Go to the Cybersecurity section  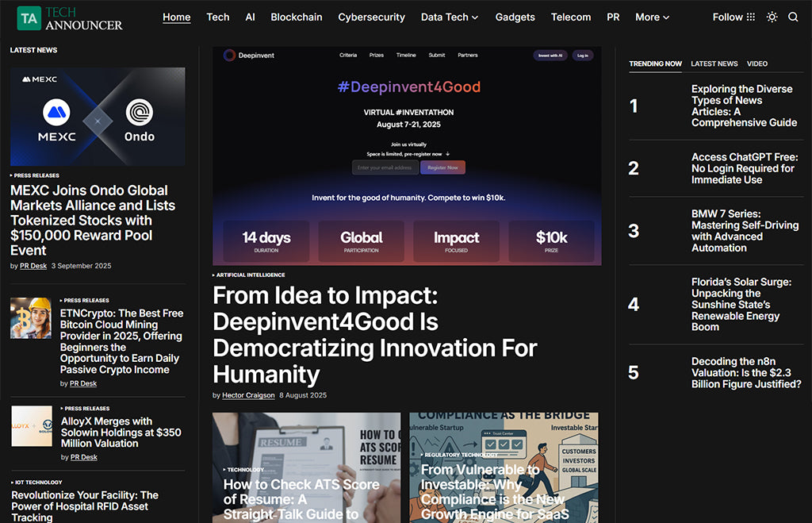click(371, 17)
